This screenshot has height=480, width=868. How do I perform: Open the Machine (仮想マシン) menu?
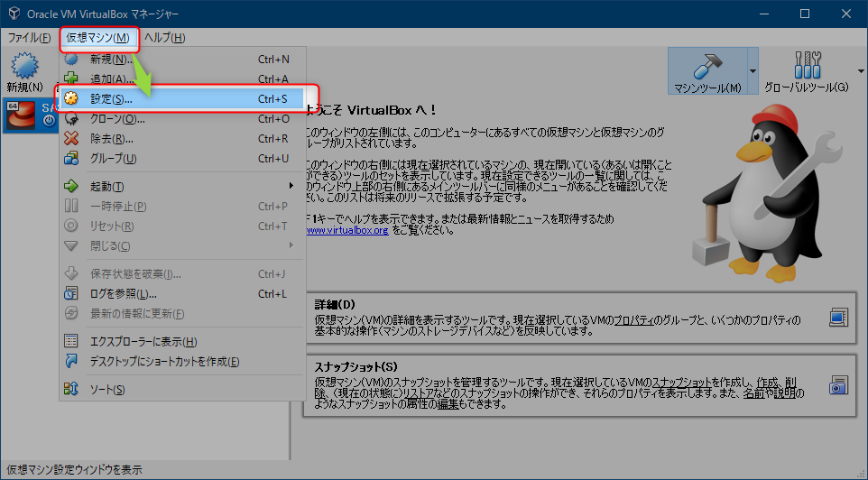tap(98, 38)
